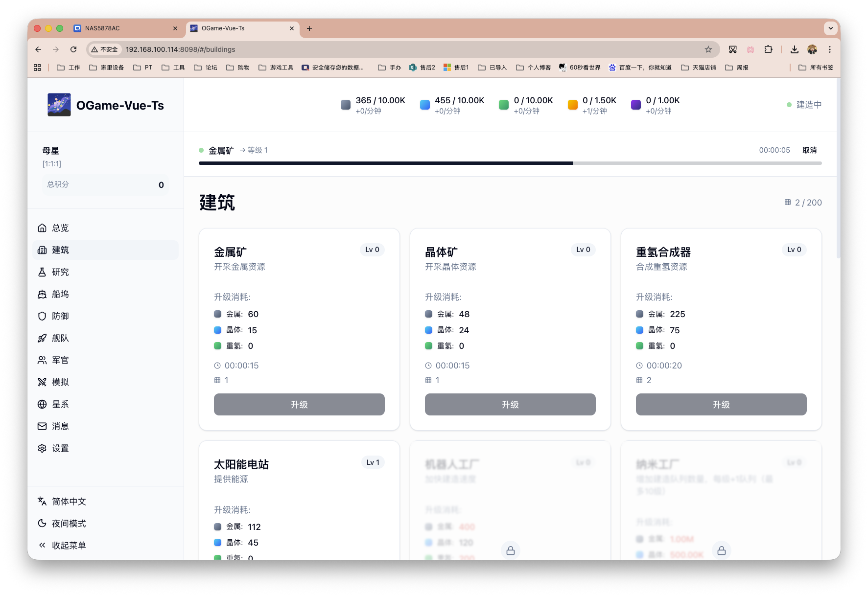Expand the 工作 bookmark folder
This screenshot has width=868, height=596.
tap(68, 67)
